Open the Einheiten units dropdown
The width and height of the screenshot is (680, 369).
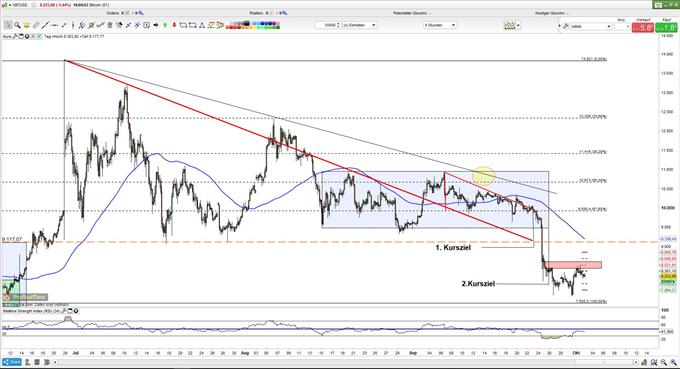click(360, 25)
